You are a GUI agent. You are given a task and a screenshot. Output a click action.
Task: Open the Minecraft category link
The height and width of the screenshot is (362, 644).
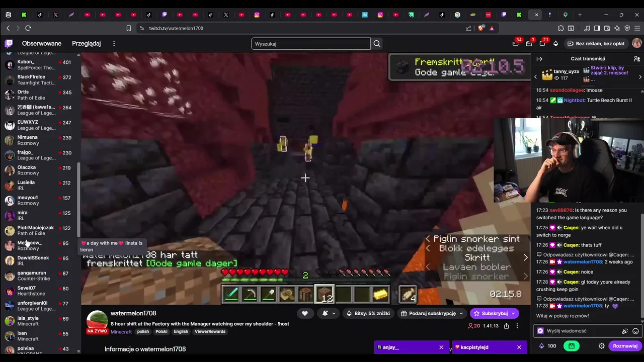point(121,332)
